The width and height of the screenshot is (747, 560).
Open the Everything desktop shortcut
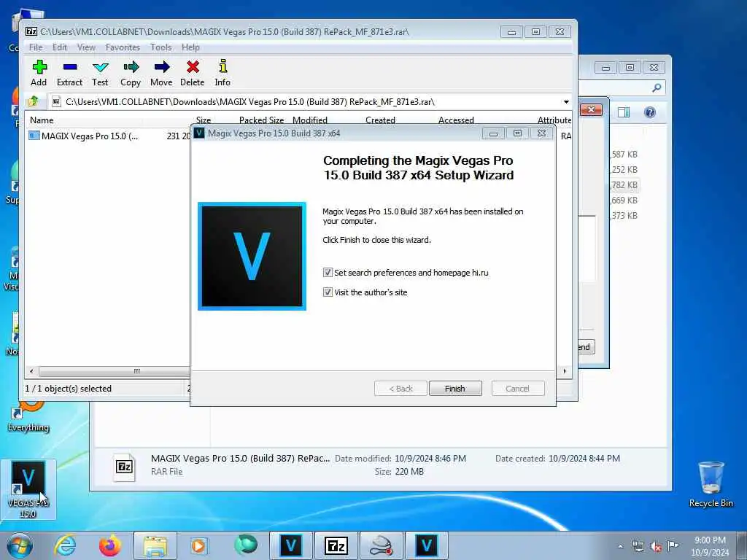point(28,416)
